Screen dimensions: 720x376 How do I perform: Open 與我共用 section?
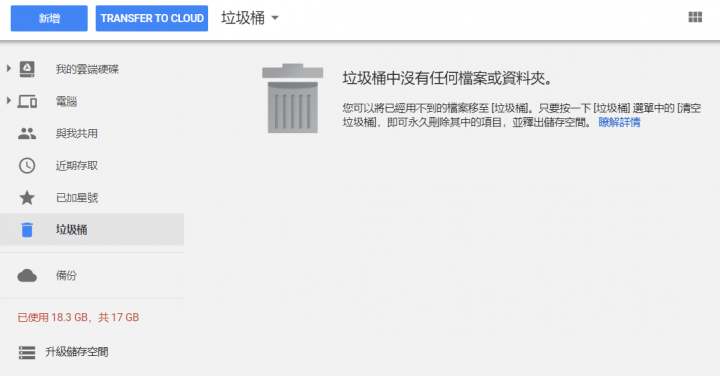click(x=77, y=134)
